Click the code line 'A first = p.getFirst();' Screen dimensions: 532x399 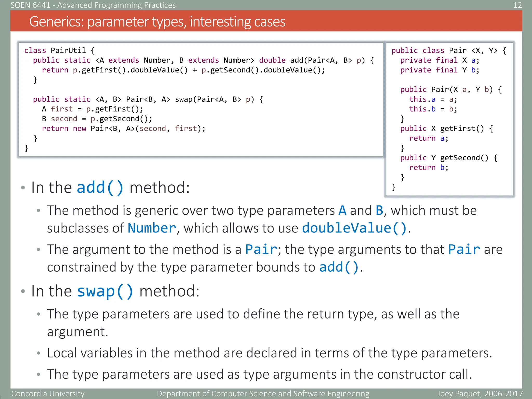tap(92, 109)
